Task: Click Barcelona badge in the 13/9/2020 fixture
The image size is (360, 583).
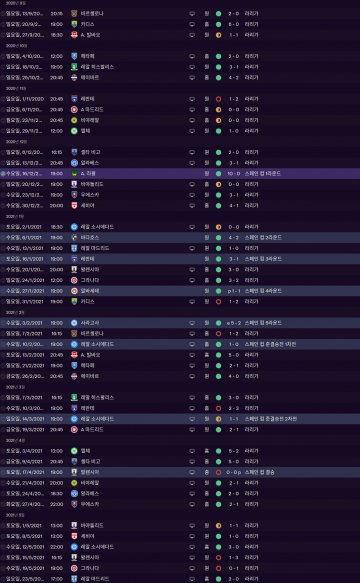Action: coord(74,13)
